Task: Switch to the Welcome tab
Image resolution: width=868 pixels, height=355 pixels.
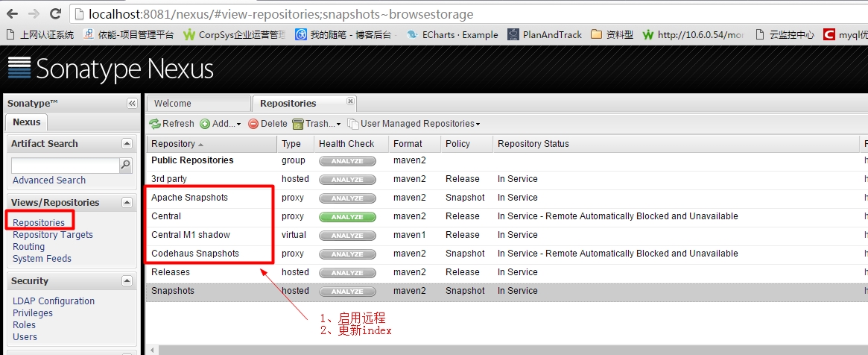Action: pos(199,104)
